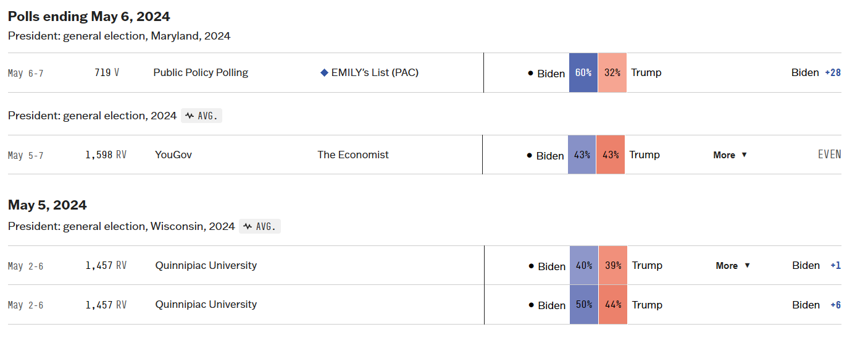Viewport: 868px width, 340px height.
Task: Click the black dot before Biden in Maryland poll
Action: 530,73
